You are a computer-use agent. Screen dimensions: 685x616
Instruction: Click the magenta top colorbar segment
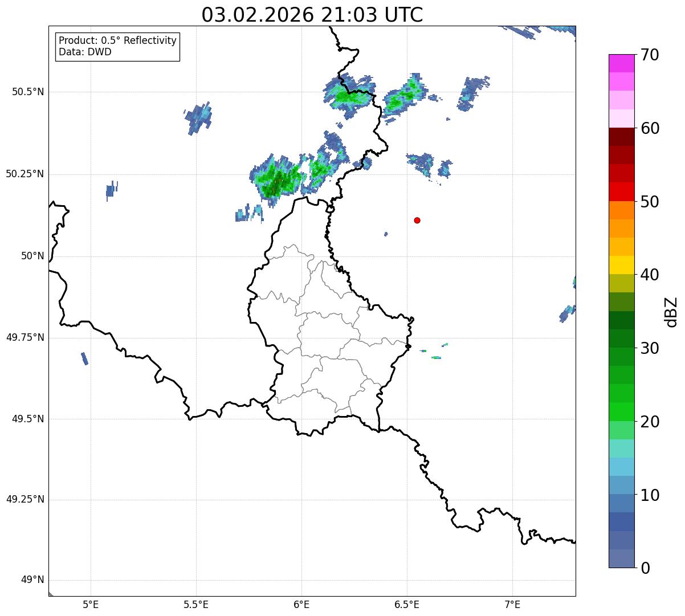(621, 63)
